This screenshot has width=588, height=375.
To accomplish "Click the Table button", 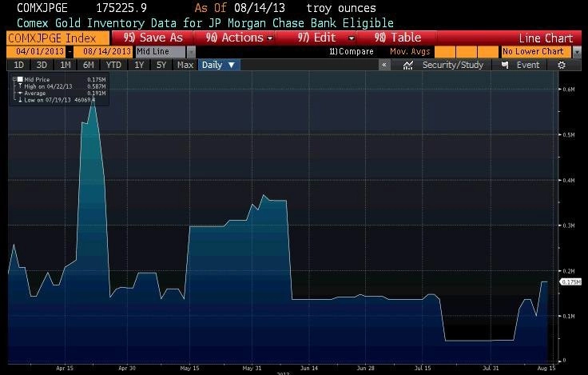I will pos(398,38).
